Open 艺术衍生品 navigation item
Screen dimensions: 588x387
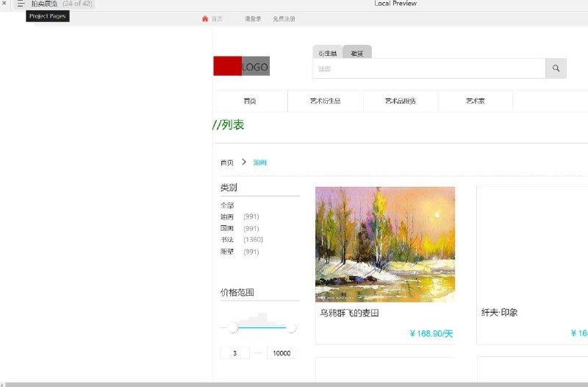[x=325, y=101]
